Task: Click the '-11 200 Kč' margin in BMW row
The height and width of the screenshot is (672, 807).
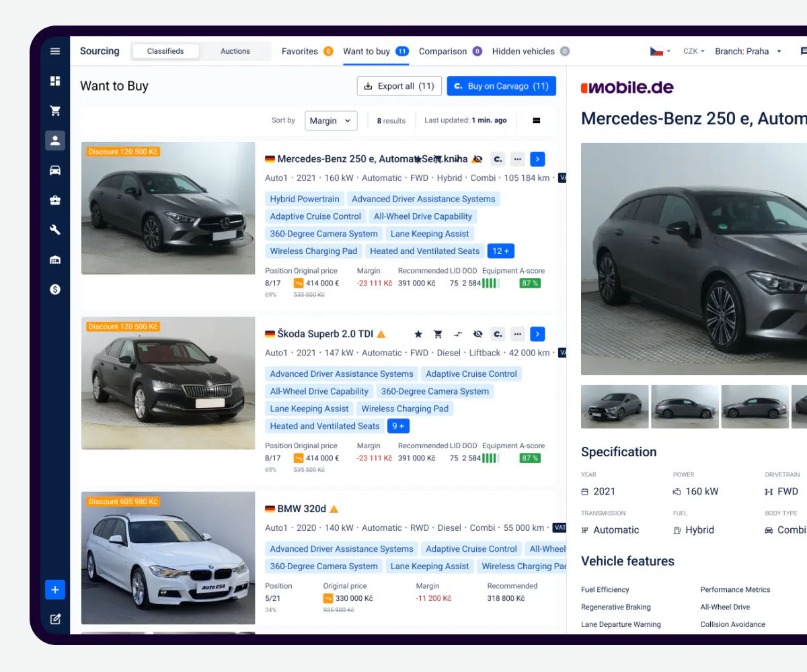Action: pyautogui.click(x=434, y=598)
